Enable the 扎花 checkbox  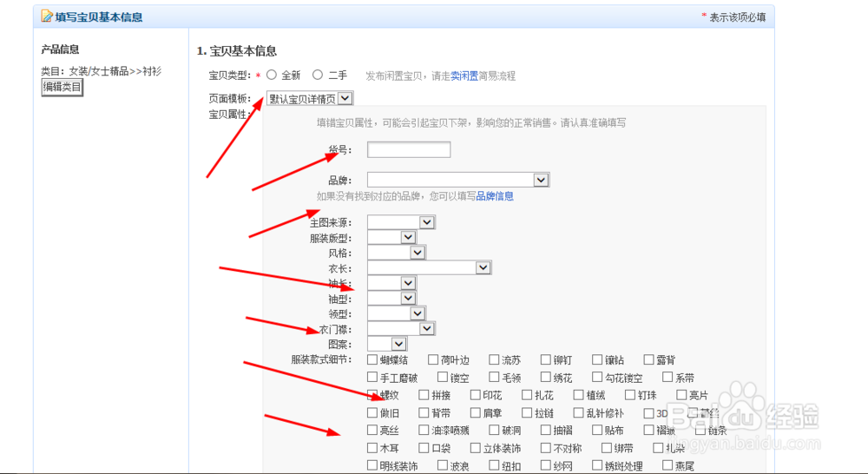click(527, 395)
